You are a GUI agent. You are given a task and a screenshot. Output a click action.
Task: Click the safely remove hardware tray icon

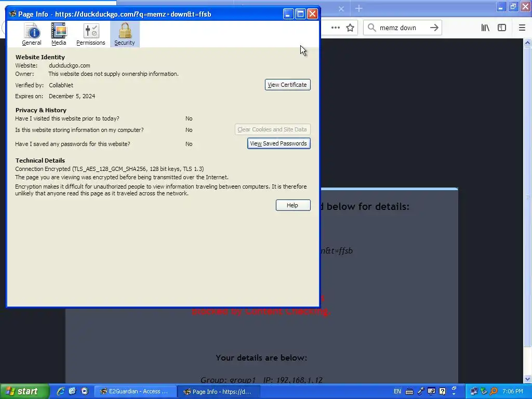484,392
